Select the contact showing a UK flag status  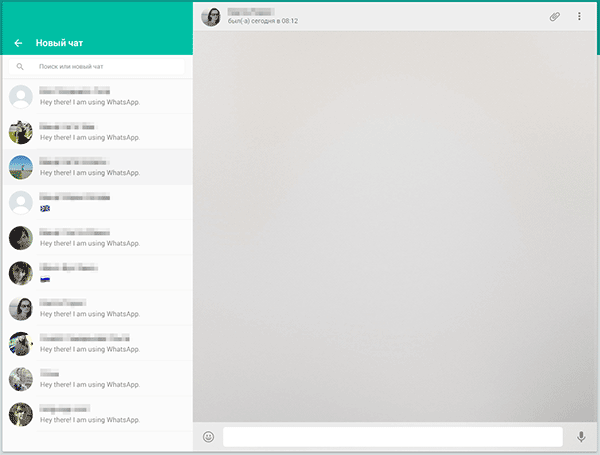(x=98, y=202)
